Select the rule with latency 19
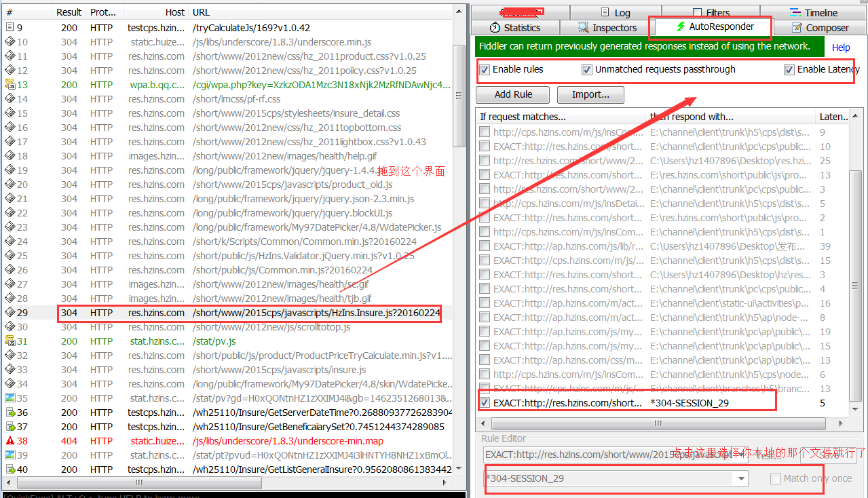Viewport: 868px width, 498px height. point(662,332)
